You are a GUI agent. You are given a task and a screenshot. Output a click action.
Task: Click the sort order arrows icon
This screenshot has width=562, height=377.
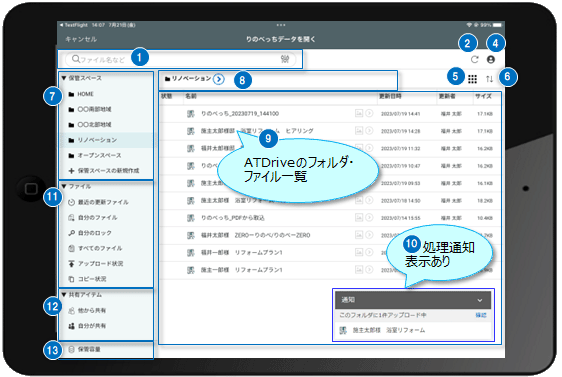tap(489, 79)
